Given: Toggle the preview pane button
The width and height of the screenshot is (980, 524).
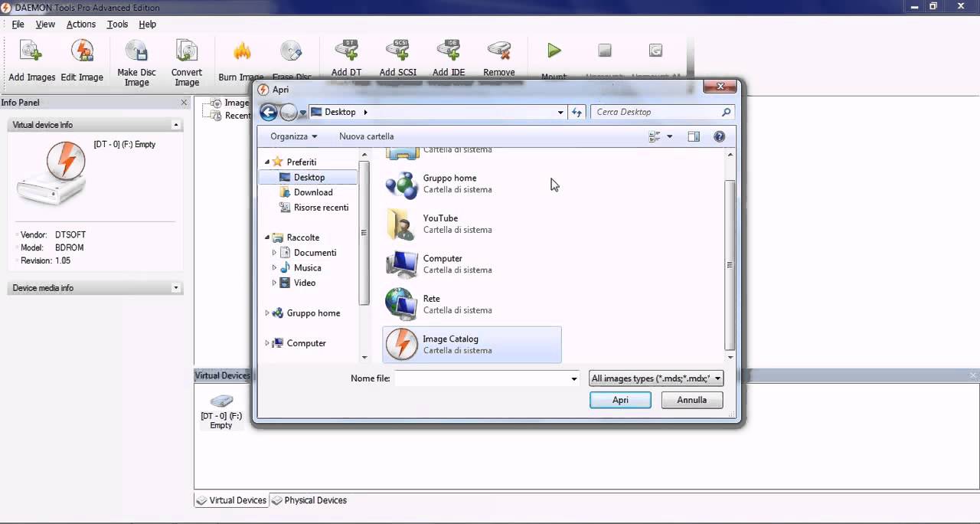Looking at the screenshot, I should pos(694,136).
